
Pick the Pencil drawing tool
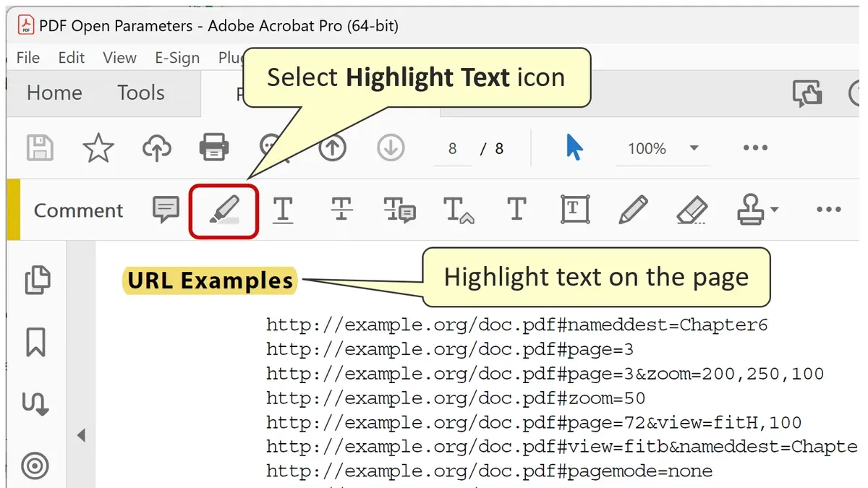pos(633,210)
